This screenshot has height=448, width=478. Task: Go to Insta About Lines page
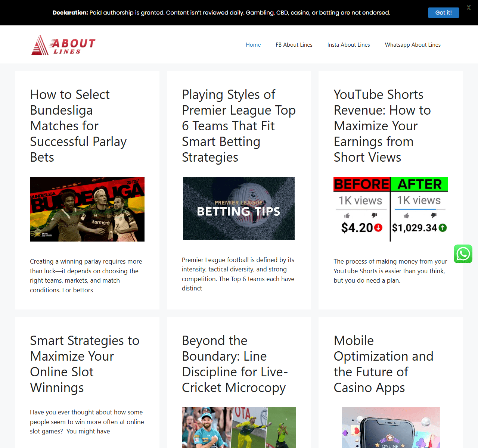348,45
